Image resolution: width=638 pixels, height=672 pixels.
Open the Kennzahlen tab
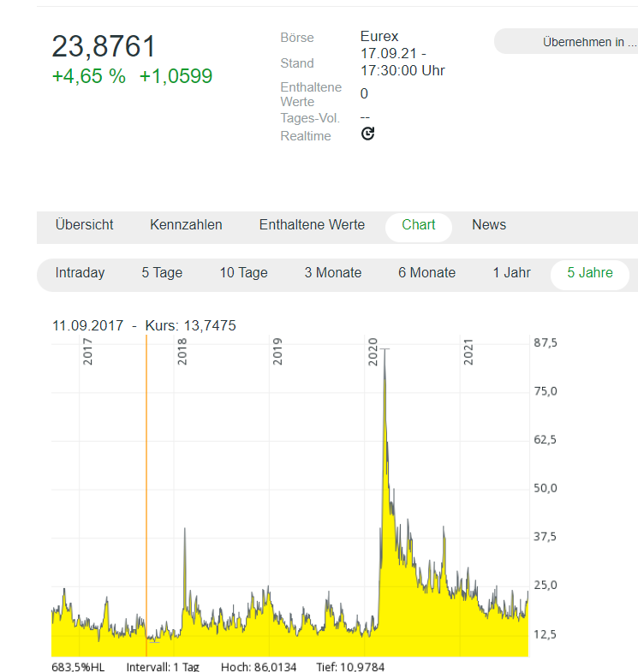click(186, 225)
